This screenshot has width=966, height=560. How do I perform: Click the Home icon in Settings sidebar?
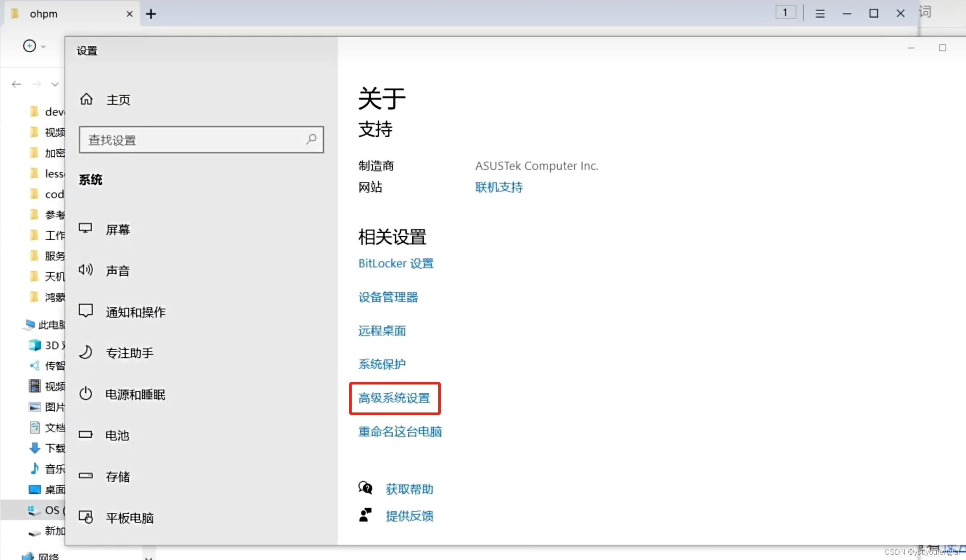(86, 99)
